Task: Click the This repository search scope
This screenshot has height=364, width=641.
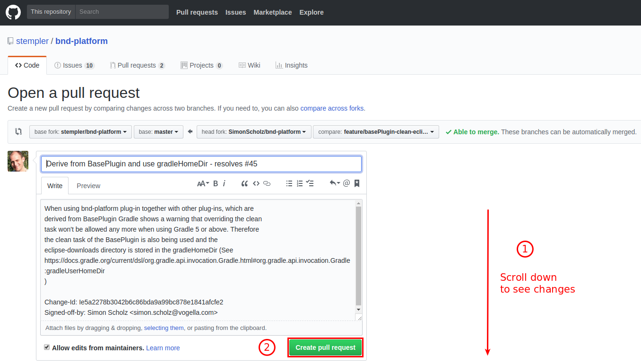Action: pos(51,12)
